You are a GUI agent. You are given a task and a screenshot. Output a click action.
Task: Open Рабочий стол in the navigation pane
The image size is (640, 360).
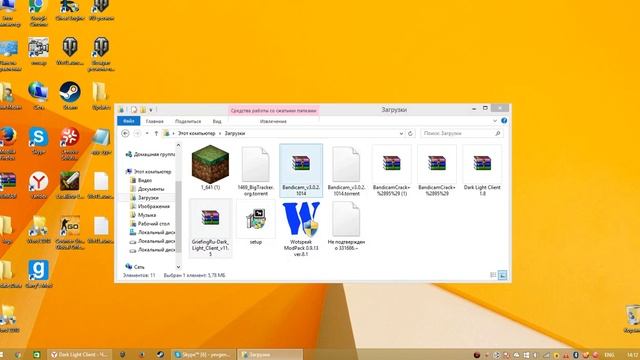(x=150, y=224)
